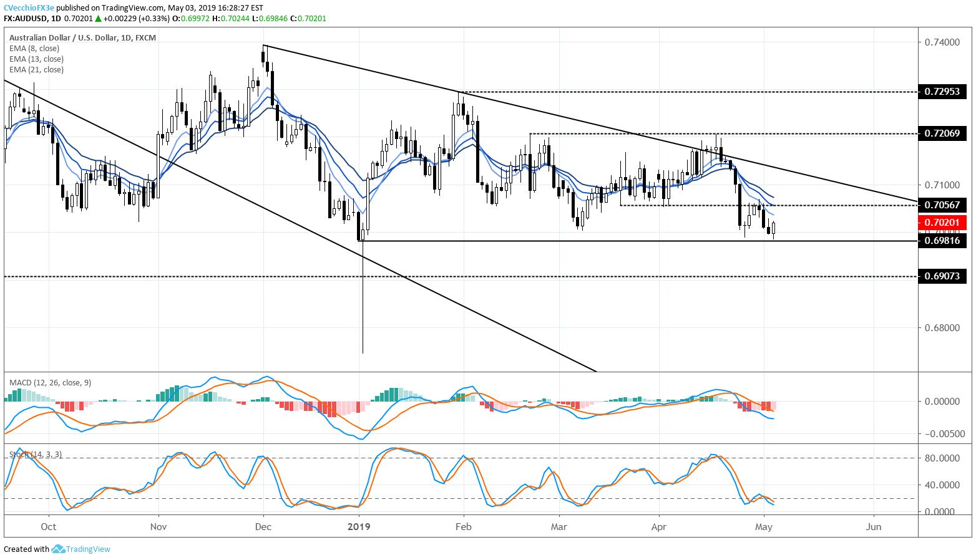Open the TradingView link in the footer
The image size is (976, 560).
88,549
